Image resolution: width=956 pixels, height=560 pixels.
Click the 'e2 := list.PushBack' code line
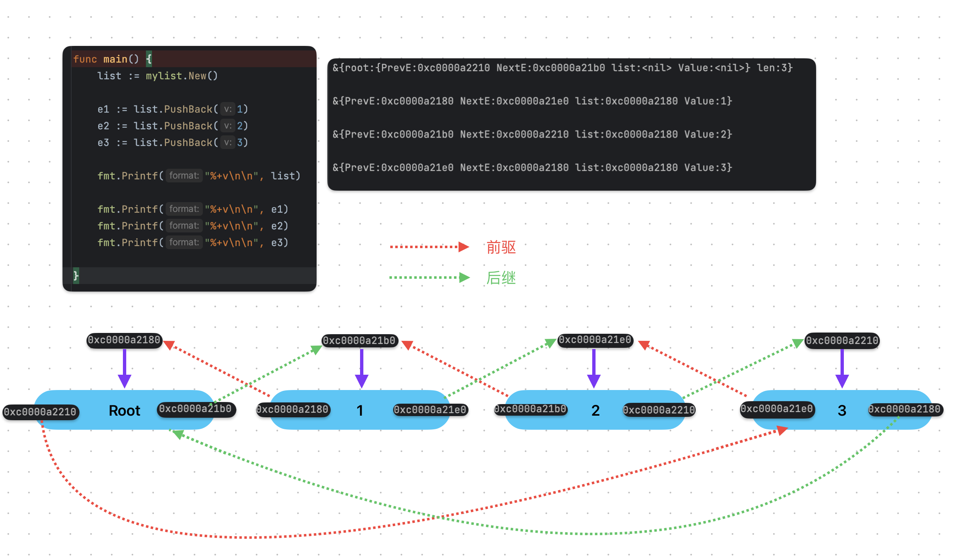tap(173, 126)
